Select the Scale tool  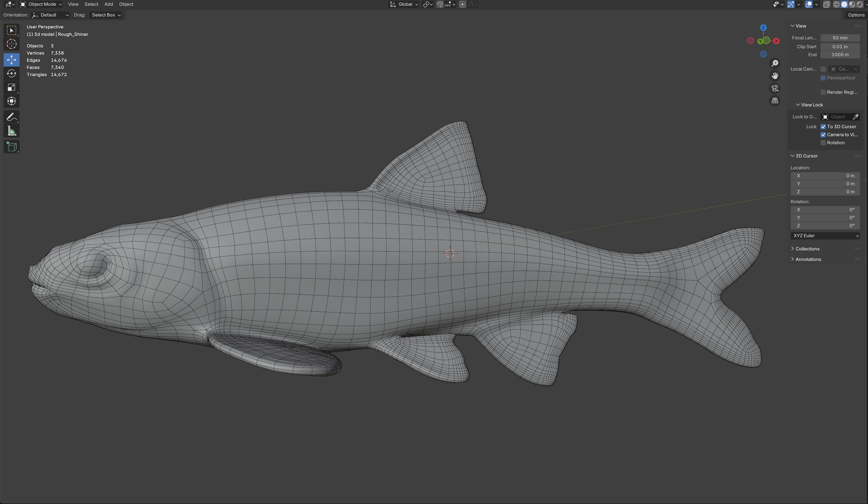(11, 87)
